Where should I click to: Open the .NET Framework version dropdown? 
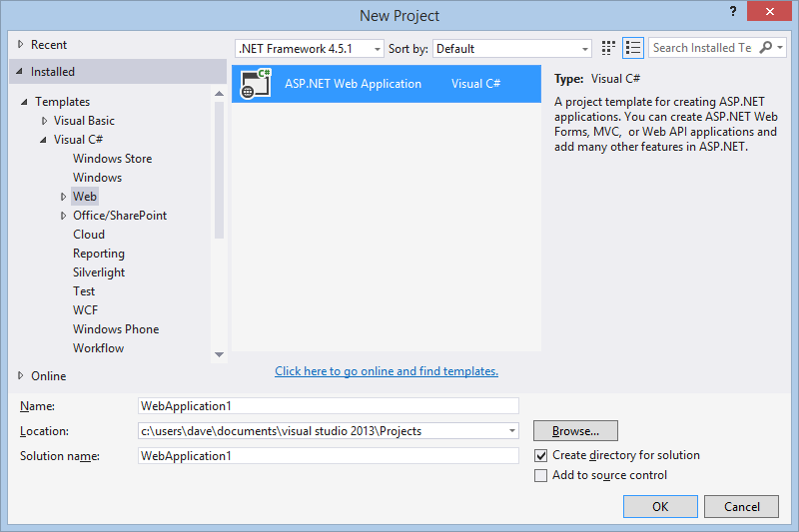click(x=310, y=48)
